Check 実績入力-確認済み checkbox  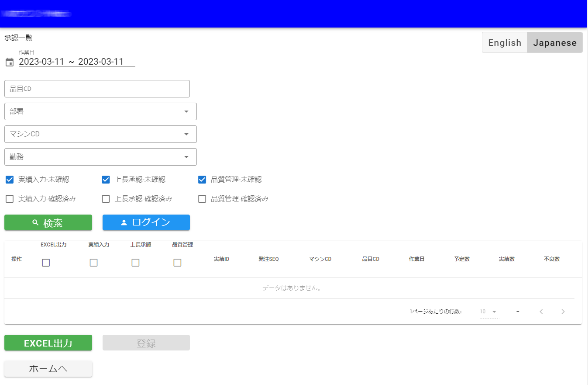tap(10, 199)
